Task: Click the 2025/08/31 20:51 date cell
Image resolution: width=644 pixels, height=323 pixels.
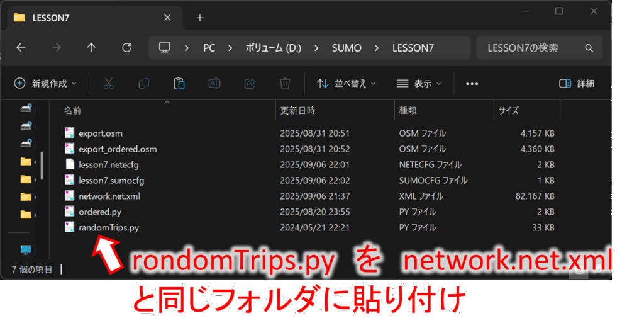Action: [314, 133]
